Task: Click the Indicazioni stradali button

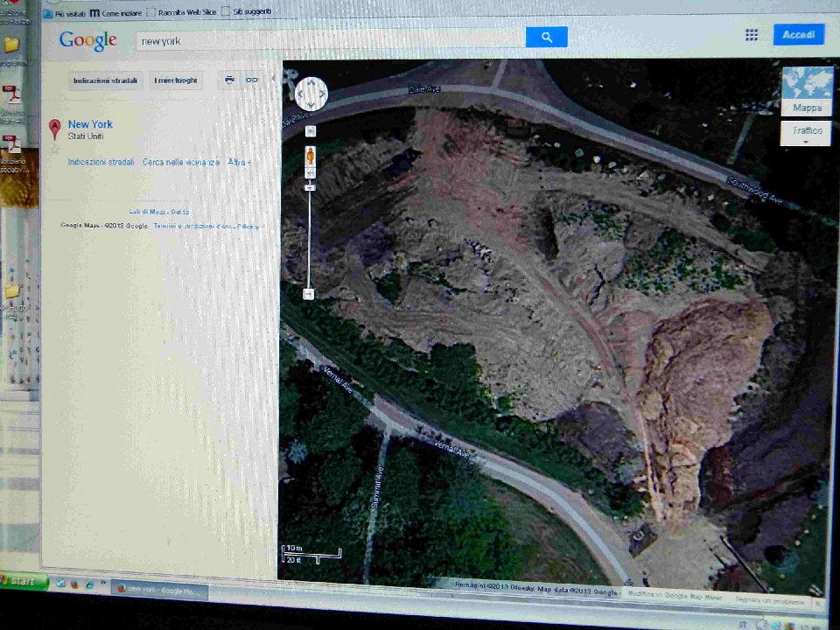Action: pyautogui.click(x=105, y=80)
